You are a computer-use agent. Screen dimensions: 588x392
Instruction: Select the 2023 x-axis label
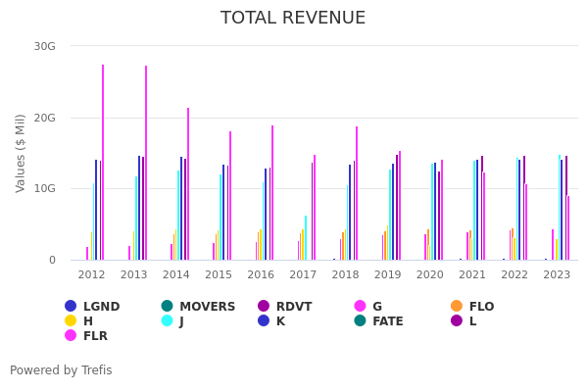557,275
